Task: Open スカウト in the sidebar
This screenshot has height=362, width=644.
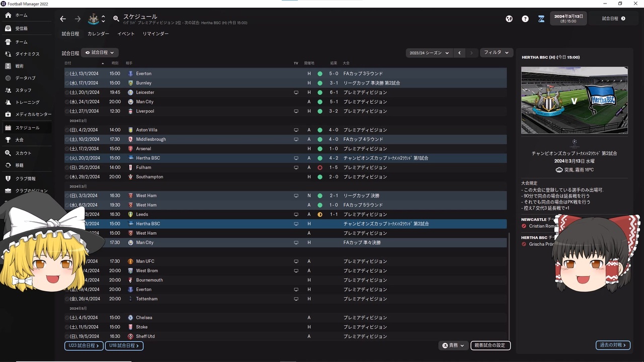Action: pos(27,153)
